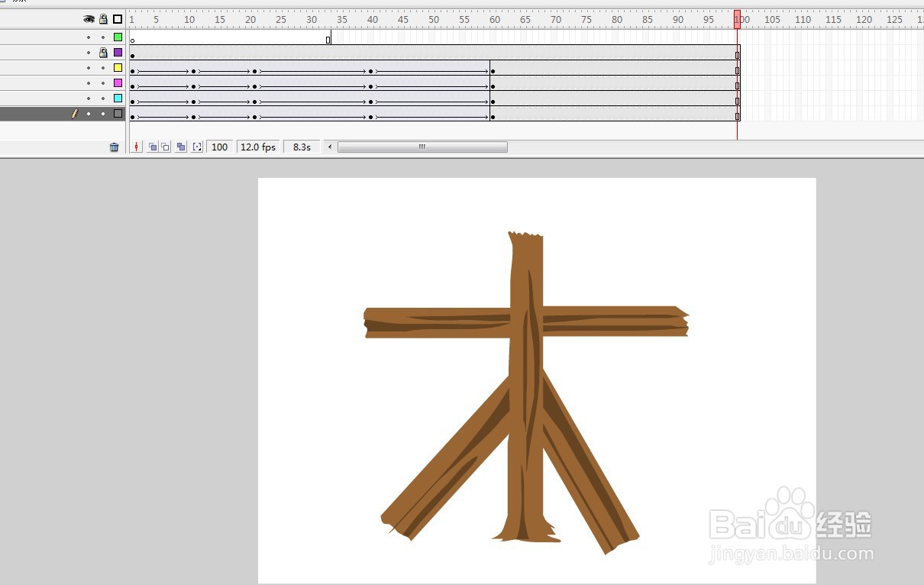This screenshot has height=585, width=924.
Task: Toggle outline mode via gray layer swatch
Action: coord(118,113)
